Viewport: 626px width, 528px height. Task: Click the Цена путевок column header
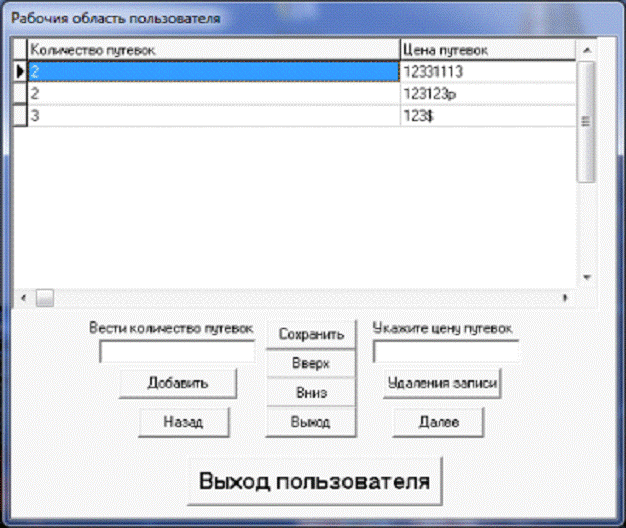[488, 50]
